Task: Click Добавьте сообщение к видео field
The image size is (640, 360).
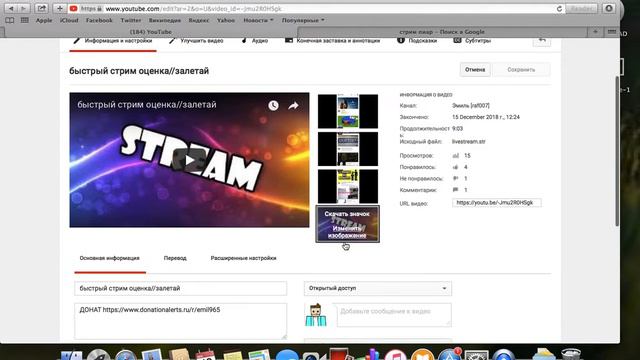Action: coord(394,315)
